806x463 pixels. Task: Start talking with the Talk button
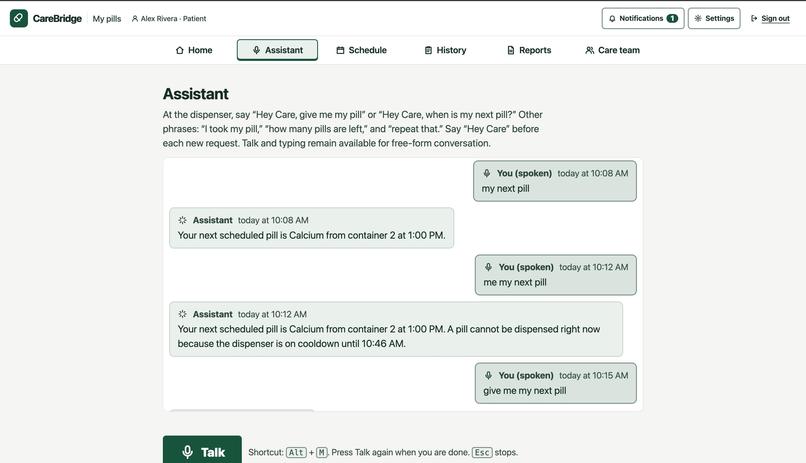[202, 450]
